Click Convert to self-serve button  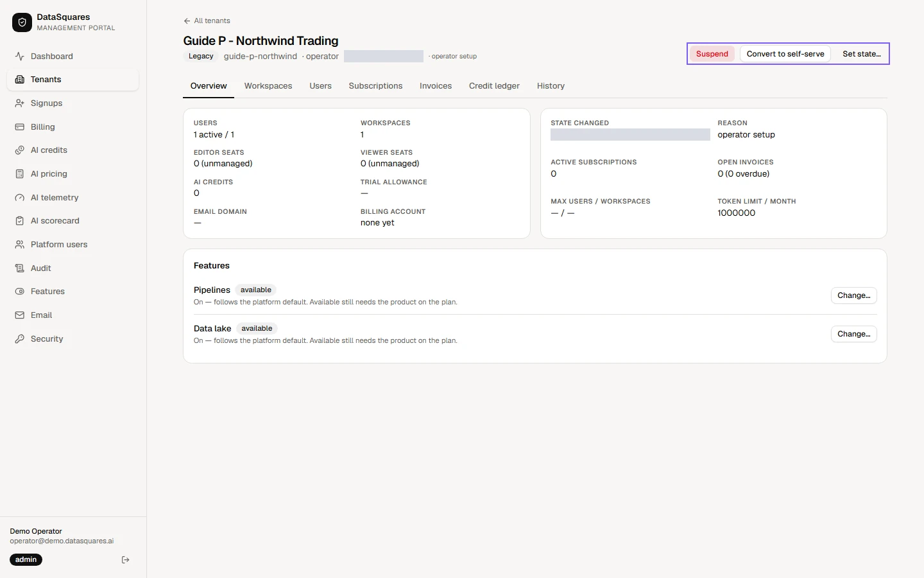pyautogui.click(x=785, y=54)
